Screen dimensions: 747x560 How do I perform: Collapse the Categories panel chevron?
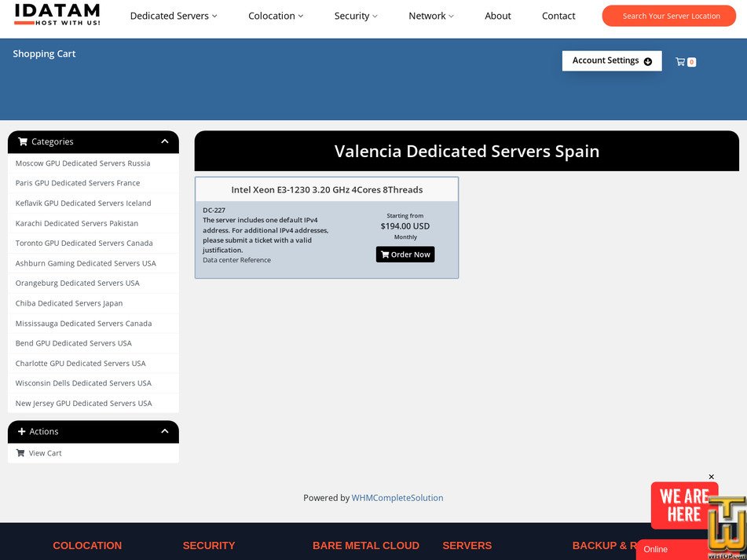click(x=165, y=141)
